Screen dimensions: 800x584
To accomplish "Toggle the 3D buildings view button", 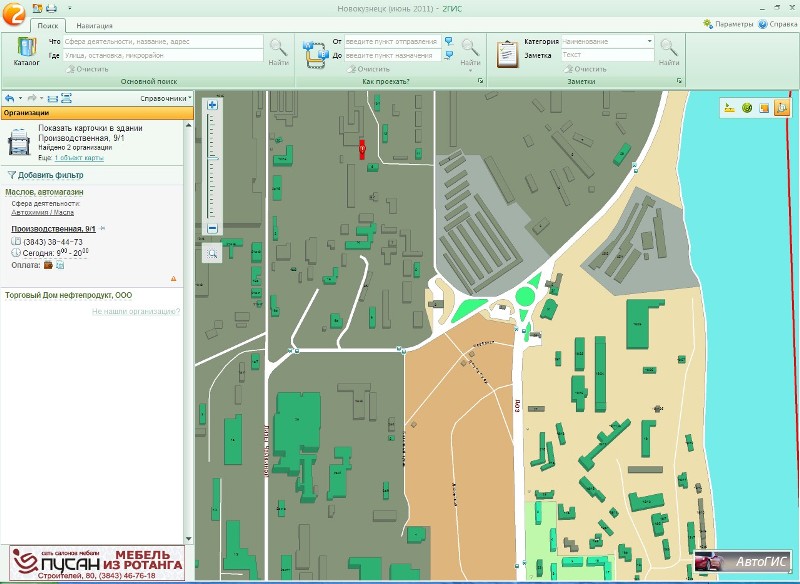I will coord(782,108).
